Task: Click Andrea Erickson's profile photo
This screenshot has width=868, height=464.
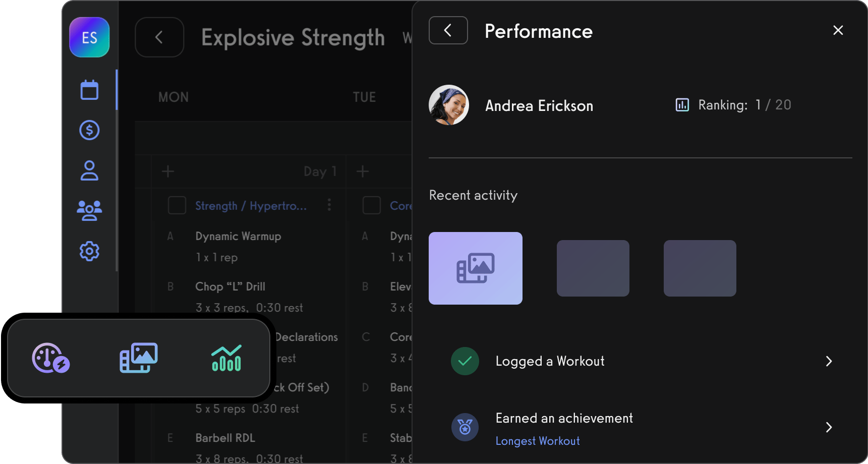Action: tap(448, 105)
